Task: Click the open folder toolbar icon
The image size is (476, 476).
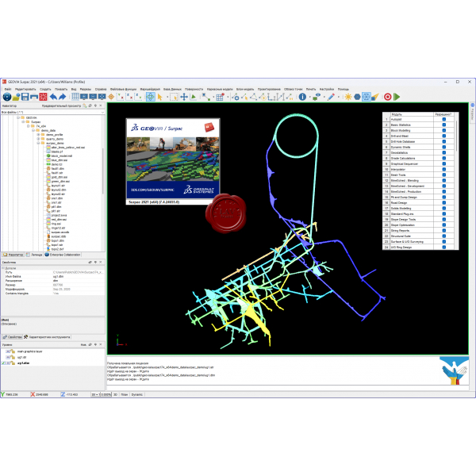Action: click(x=16, y=97)
